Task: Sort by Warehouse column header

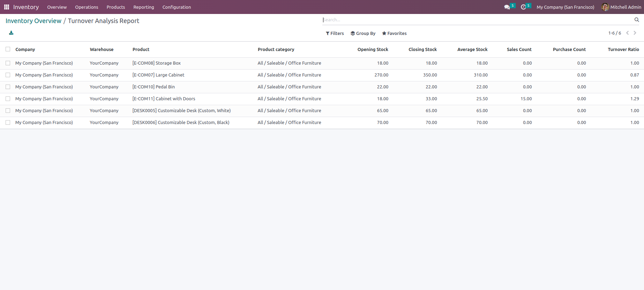Action: [102, 50]
